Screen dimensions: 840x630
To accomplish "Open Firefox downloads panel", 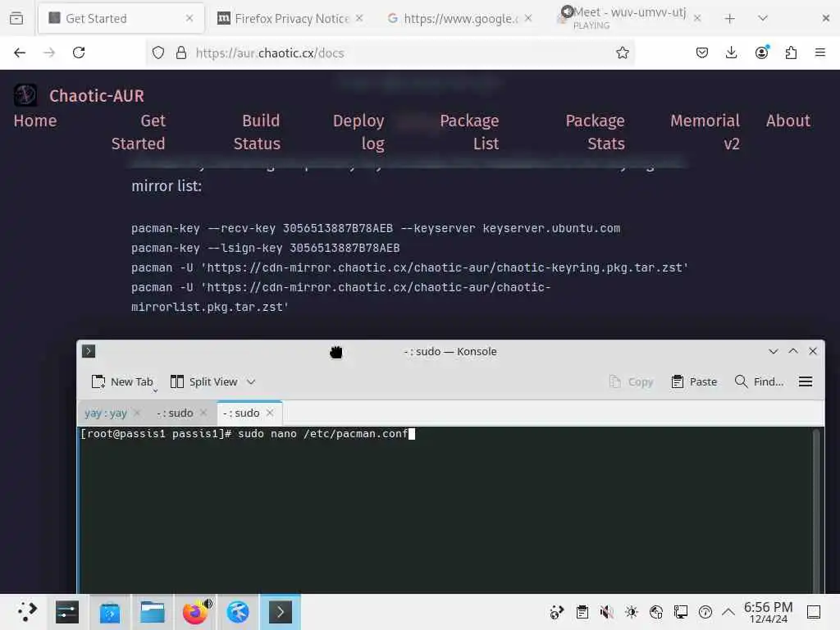I will [731, 52].
